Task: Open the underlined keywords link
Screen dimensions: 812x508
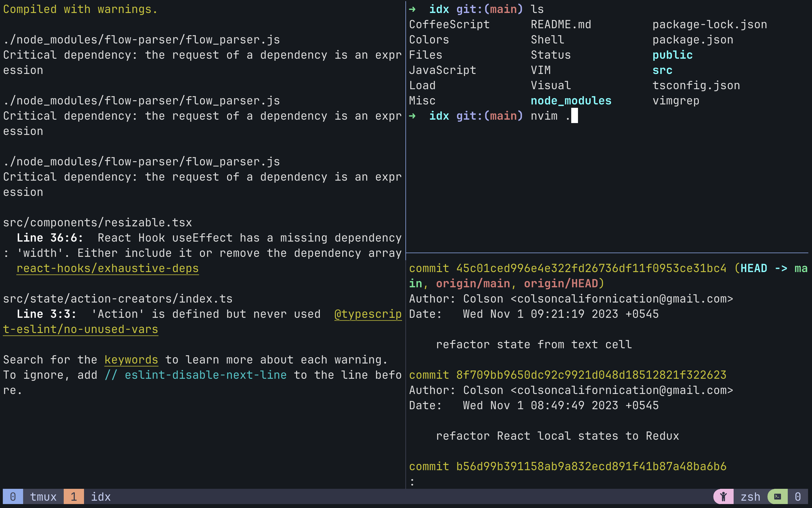Action: tap(131, 360)
